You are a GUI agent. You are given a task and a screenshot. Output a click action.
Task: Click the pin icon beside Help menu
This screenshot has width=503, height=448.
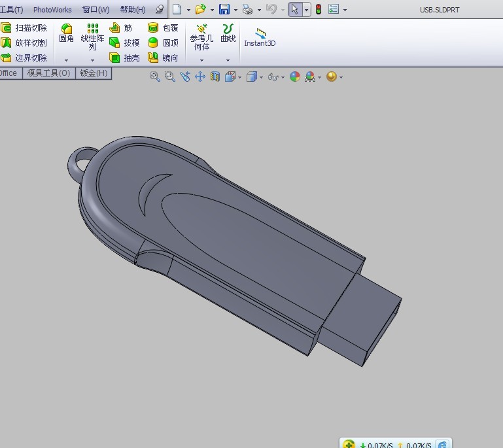pos(160,9)
